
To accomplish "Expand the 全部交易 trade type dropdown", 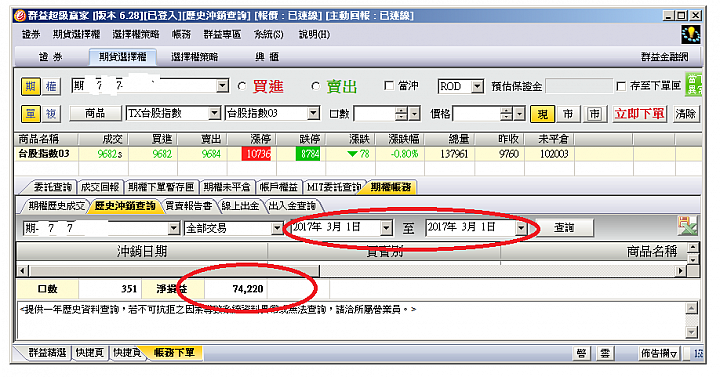I will click(x=277, y=228).
